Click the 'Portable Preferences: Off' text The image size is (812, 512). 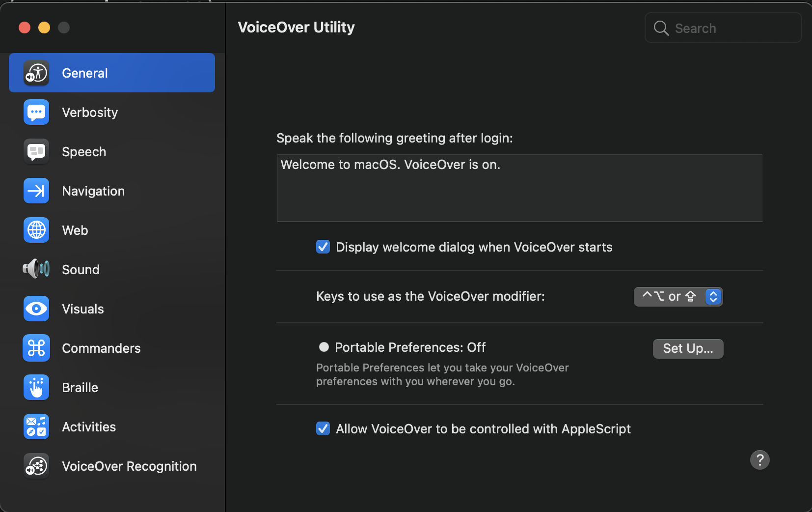click(x=410, y=347)
